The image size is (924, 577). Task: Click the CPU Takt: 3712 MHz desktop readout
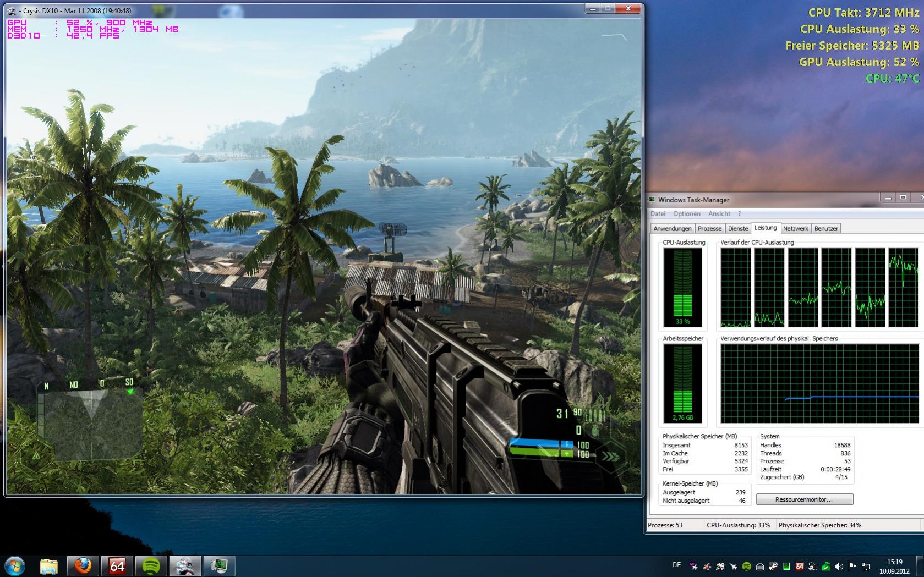(x=863, y=12)
